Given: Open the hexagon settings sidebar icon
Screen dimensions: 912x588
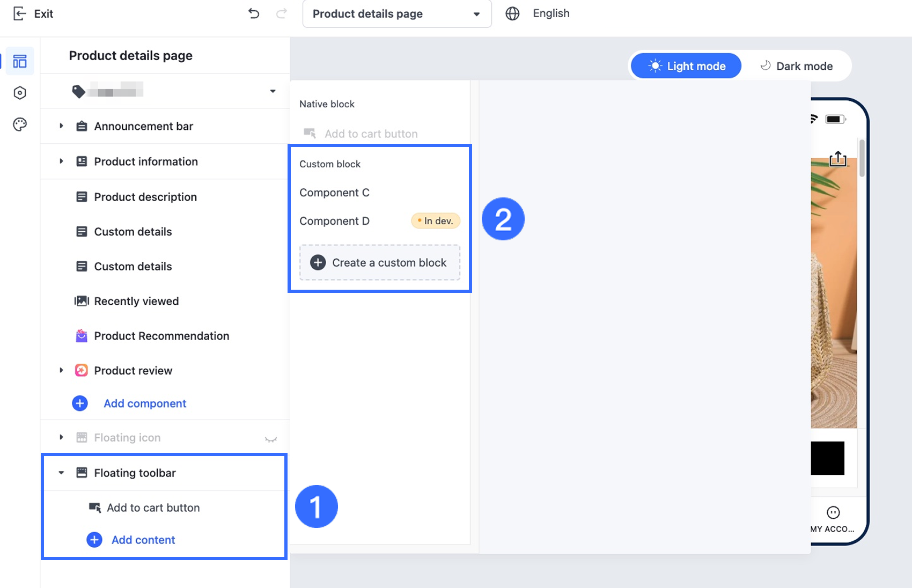Looking at the screenshot, I should (x=20, y=93).
